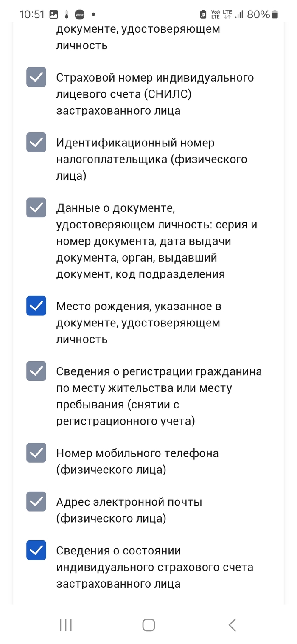The width and height of the screenshot is (297, 644).
Task: Tap the signal strength icon
Action: point(240,14)
